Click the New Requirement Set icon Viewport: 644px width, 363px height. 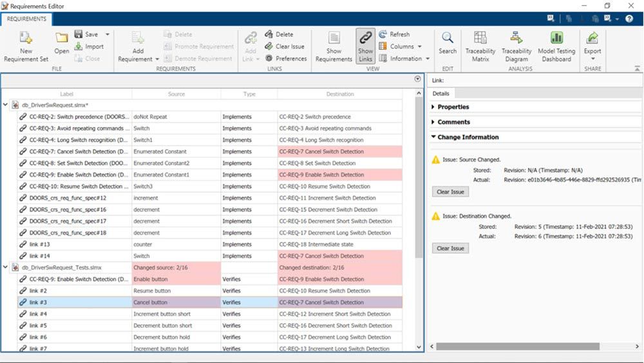26,39
